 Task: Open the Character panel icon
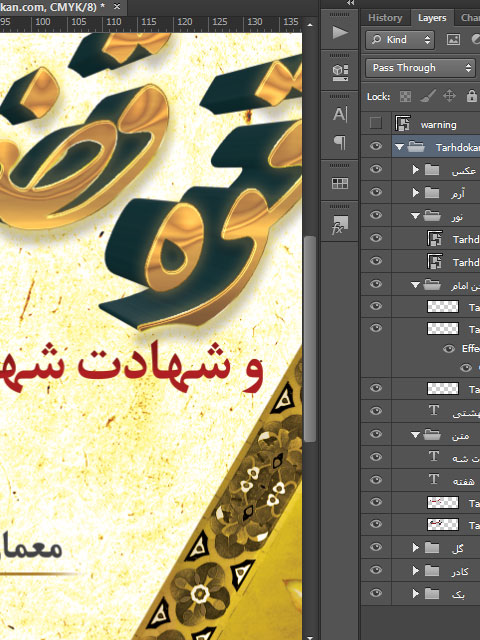coord(340,114)
